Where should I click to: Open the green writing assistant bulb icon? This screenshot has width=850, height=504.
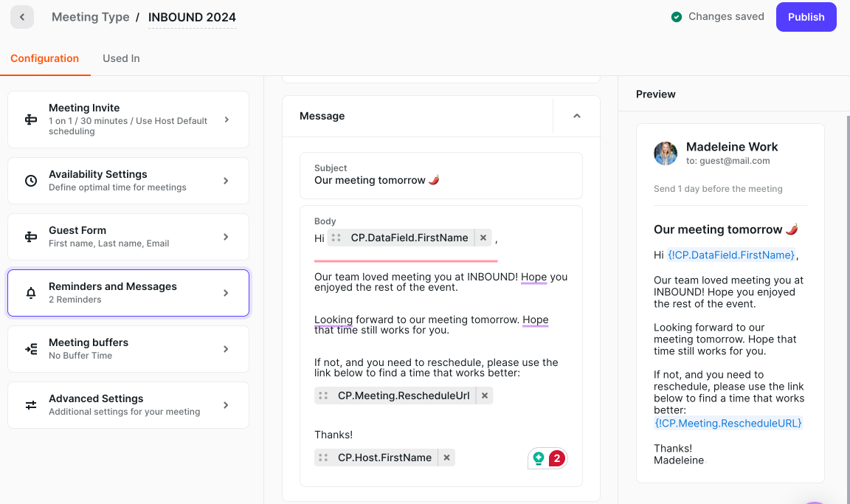[x=539, y=458]
